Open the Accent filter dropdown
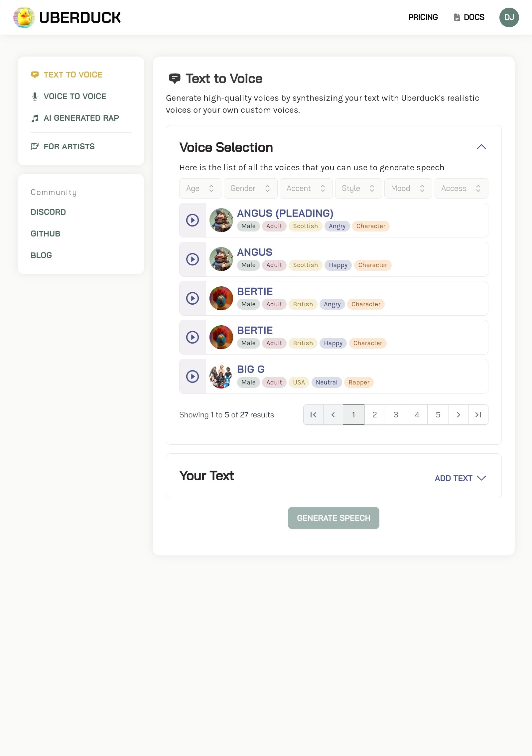 [x=306, y=189]
